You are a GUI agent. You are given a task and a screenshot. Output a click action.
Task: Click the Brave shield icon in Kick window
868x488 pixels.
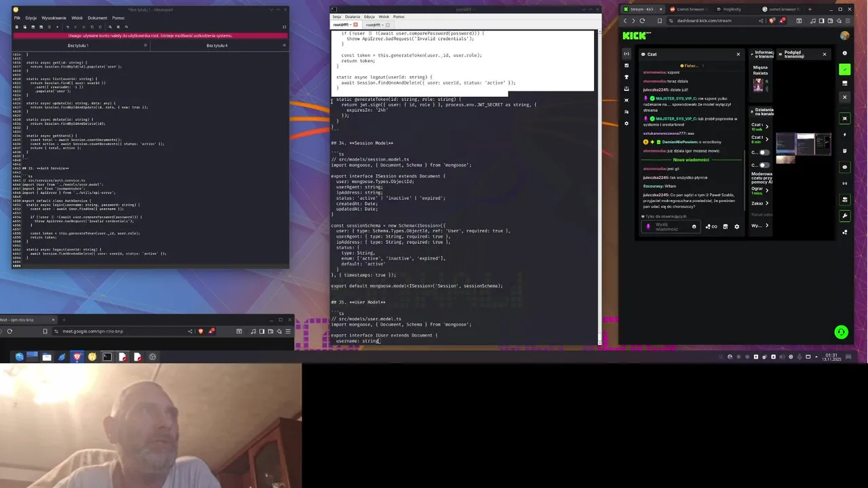(x=772, y=20)
